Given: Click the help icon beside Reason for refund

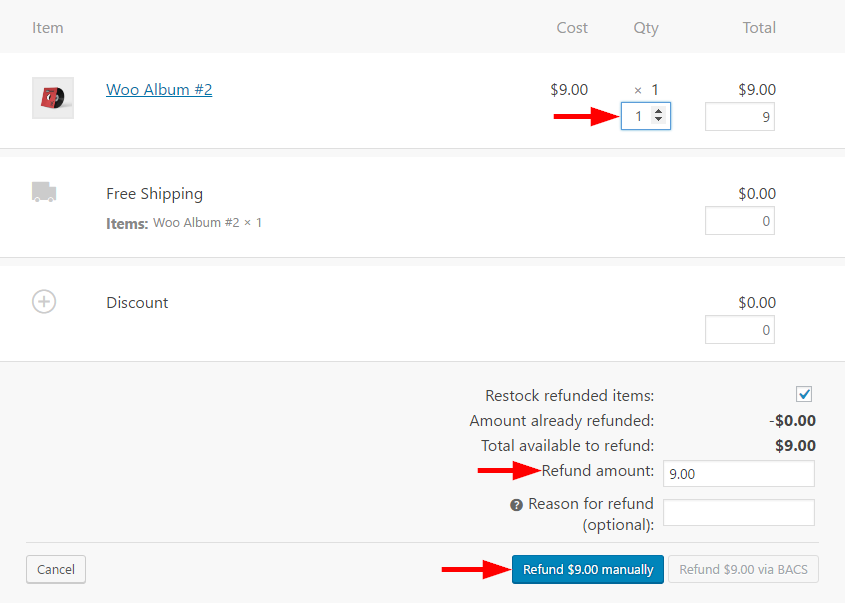Looking at the screenshot, I should pyautogui.click(x=516, y=505).
